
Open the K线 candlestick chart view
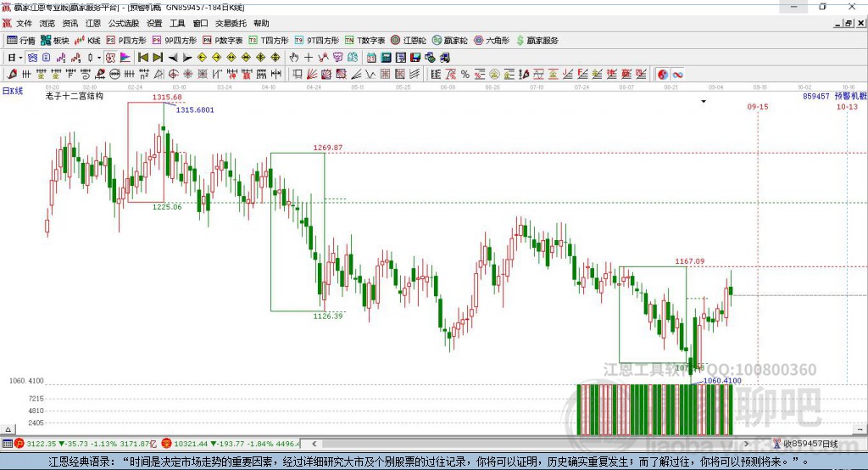[89, 40]
